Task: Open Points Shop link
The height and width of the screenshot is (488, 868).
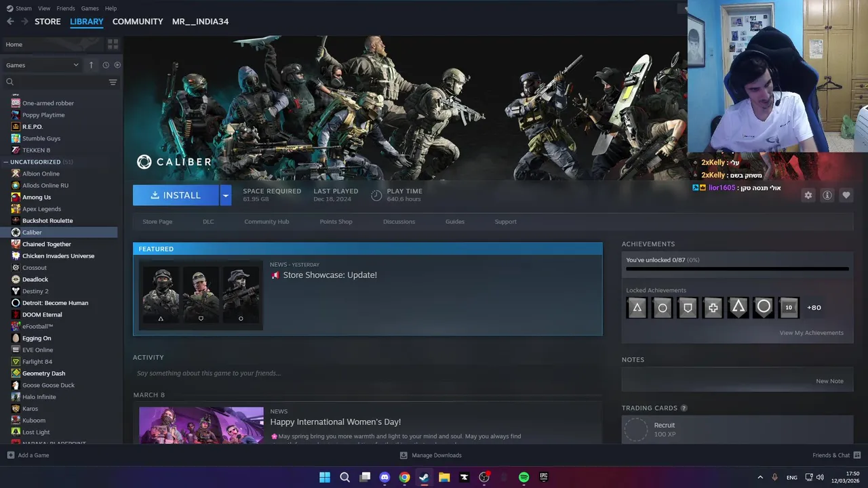Action: (x=336, y=222)
